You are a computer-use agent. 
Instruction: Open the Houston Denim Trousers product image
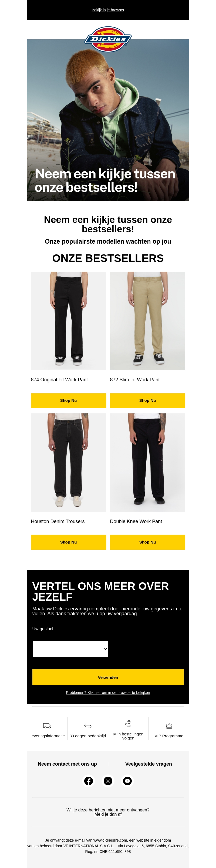coord(69,463)
